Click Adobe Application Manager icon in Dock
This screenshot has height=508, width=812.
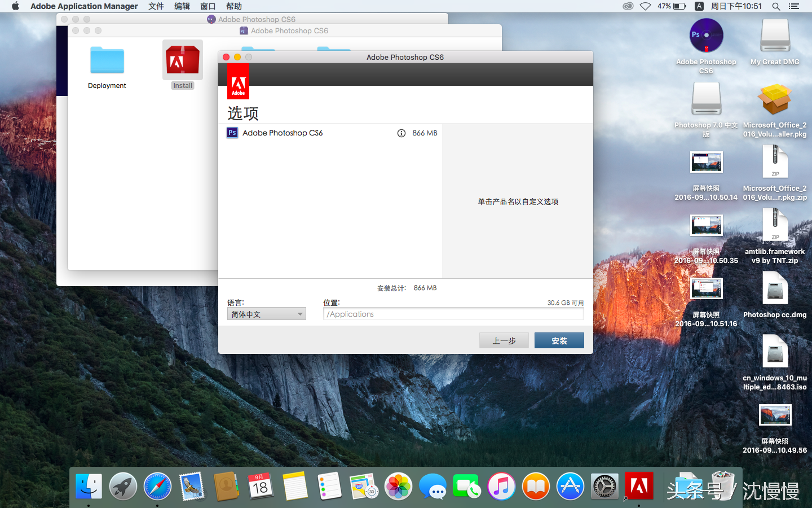click(639, 486)
